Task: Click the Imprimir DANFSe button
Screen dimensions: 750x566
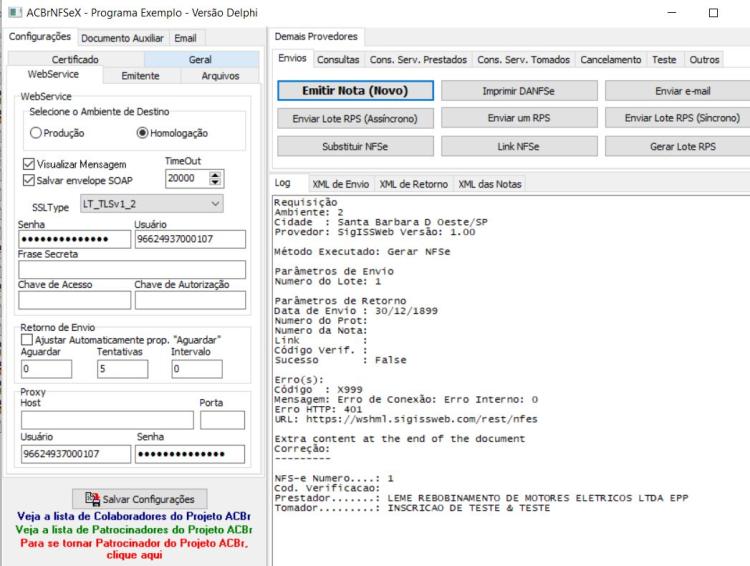Action: point(519,90)
